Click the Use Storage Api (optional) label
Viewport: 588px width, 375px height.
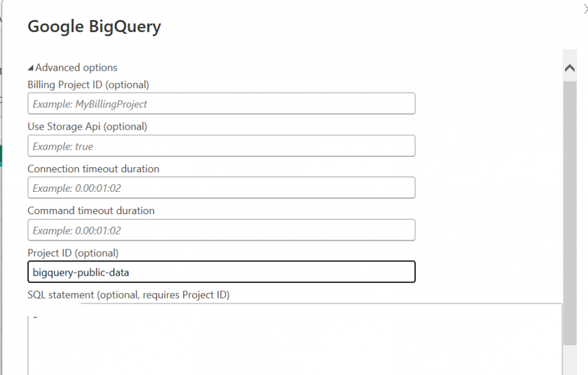coord(87,126)
